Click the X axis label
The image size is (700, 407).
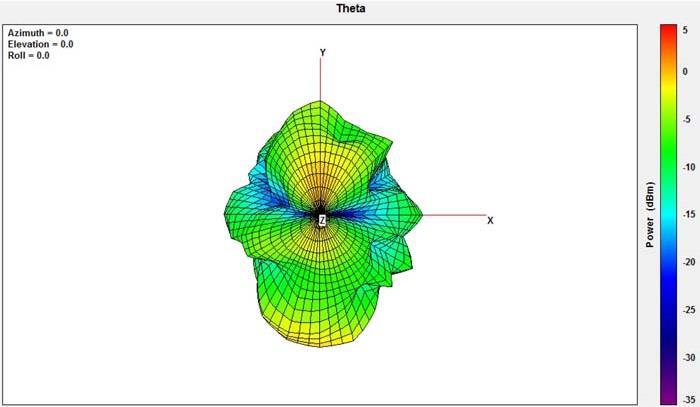point(490,220)
